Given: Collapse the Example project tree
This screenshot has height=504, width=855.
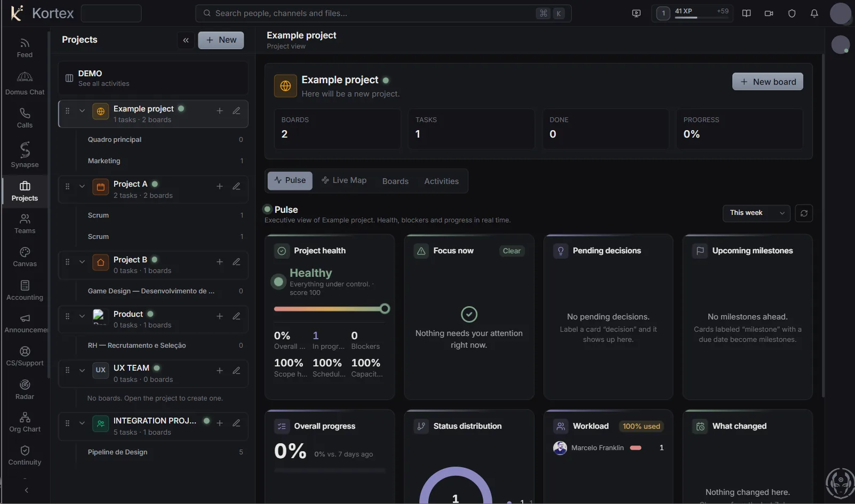Looking at the screenshot, I should click(82, 111).
